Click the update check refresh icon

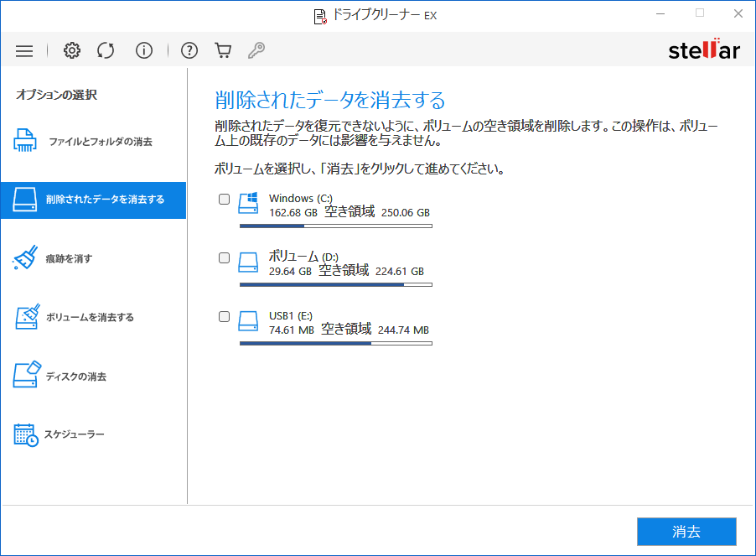pos(106,50)
